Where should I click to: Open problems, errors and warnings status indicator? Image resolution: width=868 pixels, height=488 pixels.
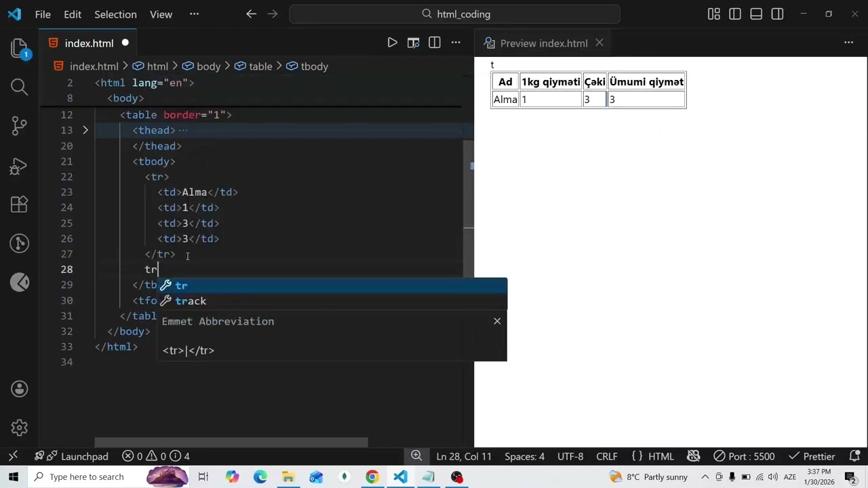[x=156, y=456]
